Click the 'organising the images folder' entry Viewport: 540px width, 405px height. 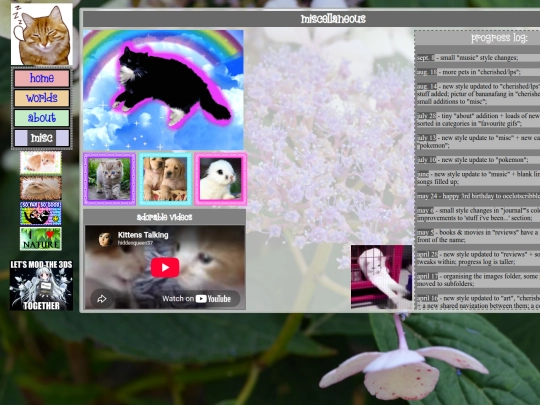[x=478, y=280]
